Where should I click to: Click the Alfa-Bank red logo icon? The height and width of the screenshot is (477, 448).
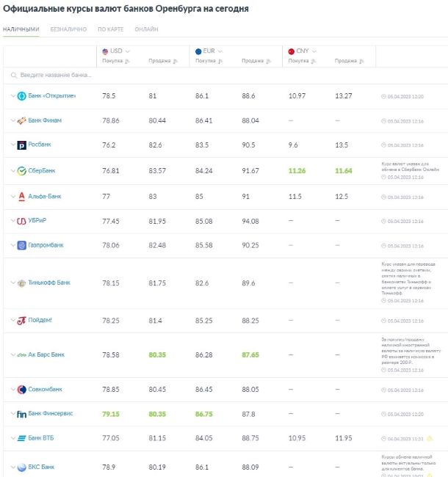click(22, 196)
